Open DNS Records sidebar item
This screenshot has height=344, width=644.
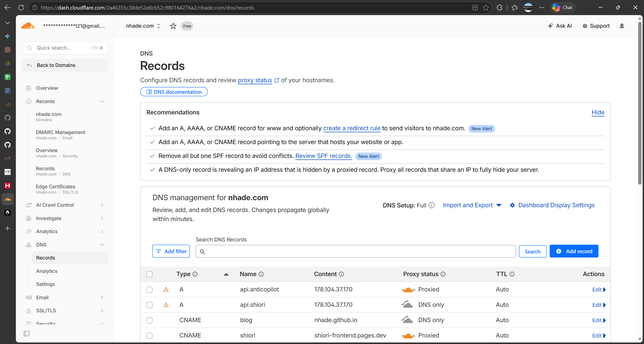pyautogui.click(x=70, y=258)
